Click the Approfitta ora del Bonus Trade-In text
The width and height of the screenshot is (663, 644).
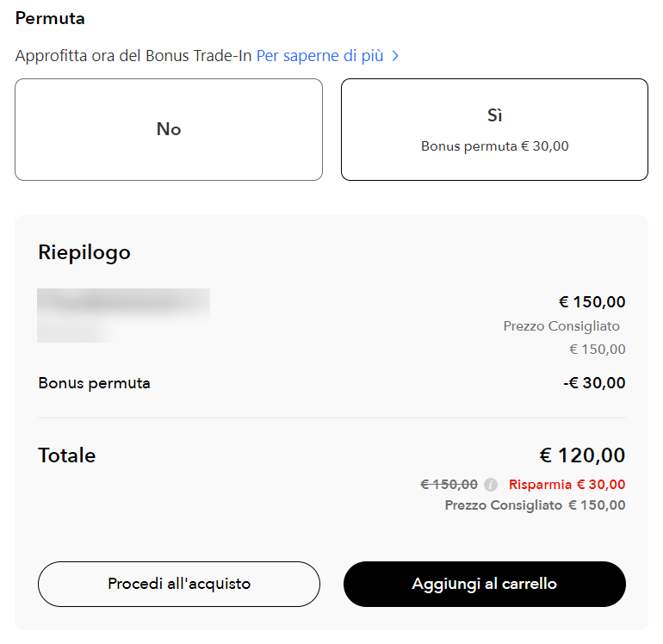click(x=133, y=56)
